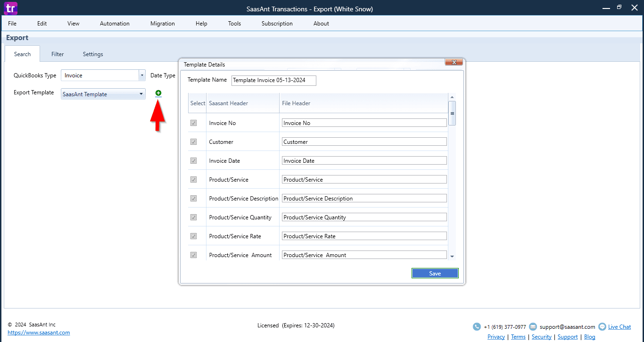The height and width of the screenshot is (342, 644).
Task: Open the Migration menu
Action: [x=163, y=23]
